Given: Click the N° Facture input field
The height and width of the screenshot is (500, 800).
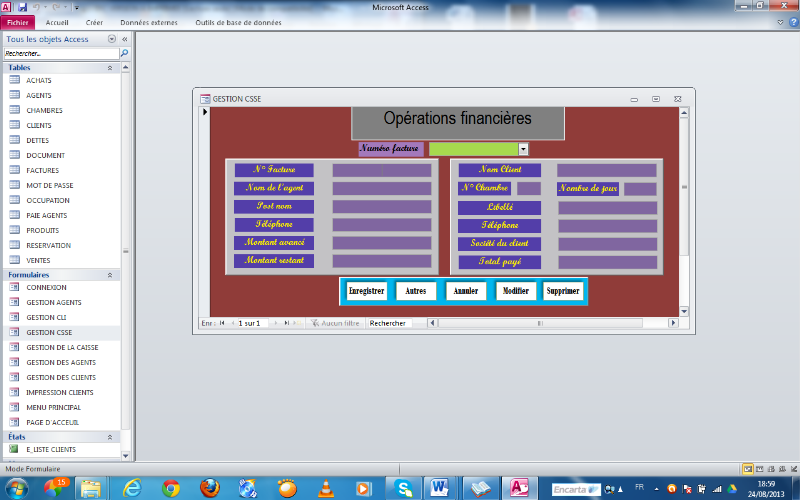Looking at the screenshot, I should (x=382, y=170).
